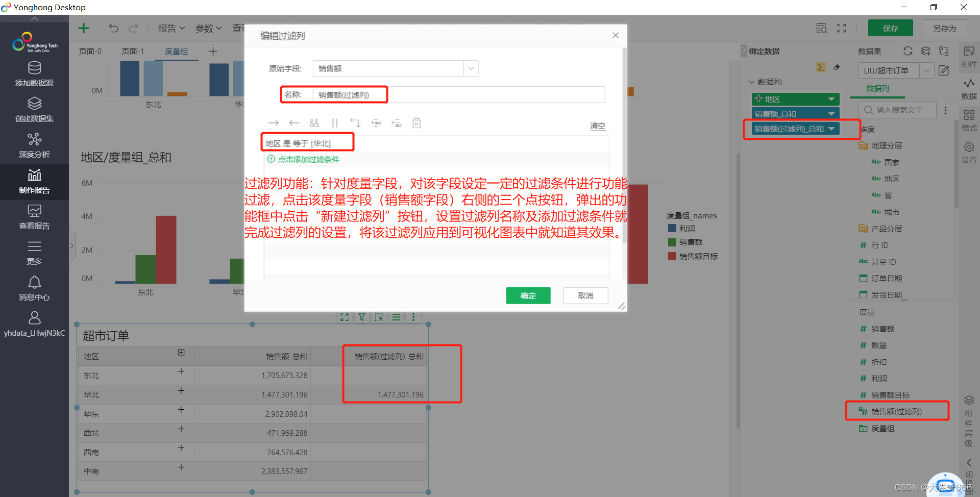Click the || or-operator icon in the dialog
This screenshot has height=497, width=980.
click(x=335, y=123)
